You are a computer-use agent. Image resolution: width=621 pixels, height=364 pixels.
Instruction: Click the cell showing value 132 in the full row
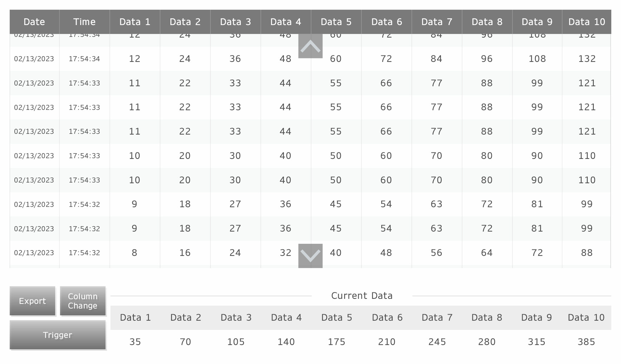pos(587,59)
